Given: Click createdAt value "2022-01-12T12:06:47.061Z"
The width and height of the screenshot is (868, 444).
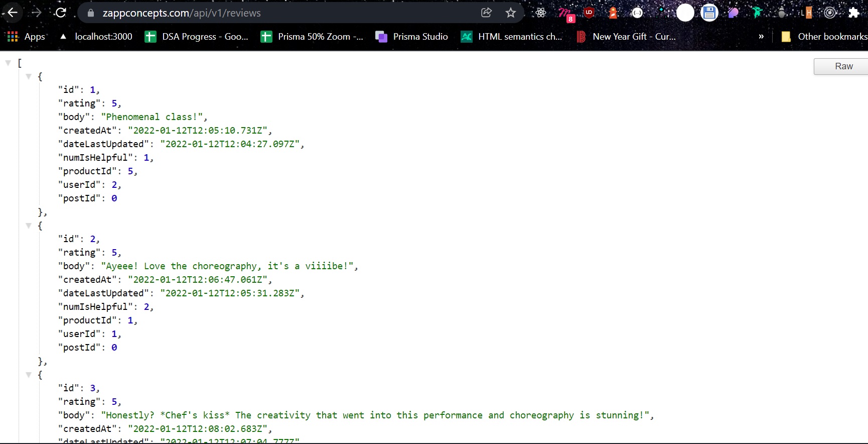Looking at the screenshot, I should click(198, 280).
